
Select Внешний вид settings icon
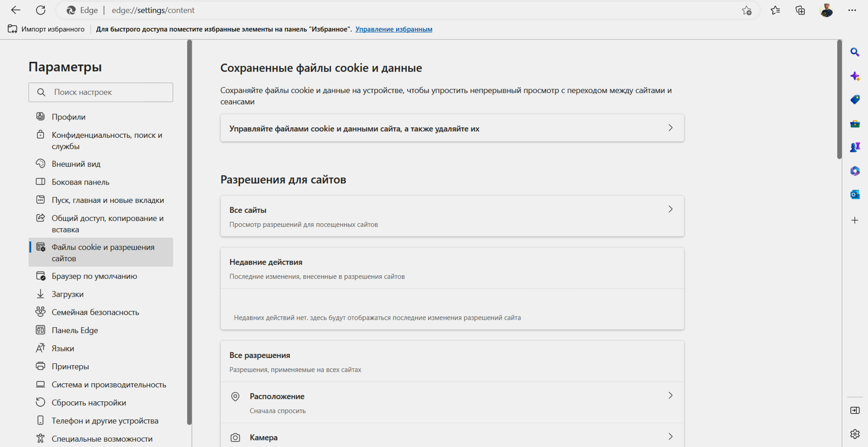pos(40,164)
